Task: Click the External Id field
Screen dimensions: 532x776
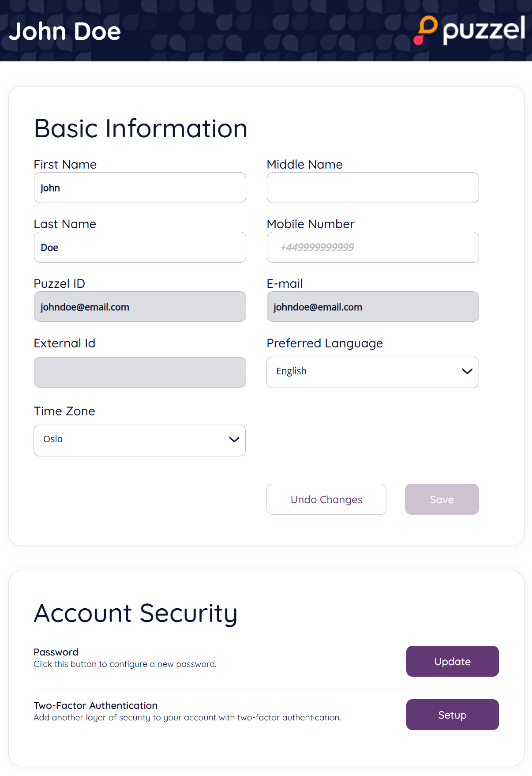Action: coord(140,373)
